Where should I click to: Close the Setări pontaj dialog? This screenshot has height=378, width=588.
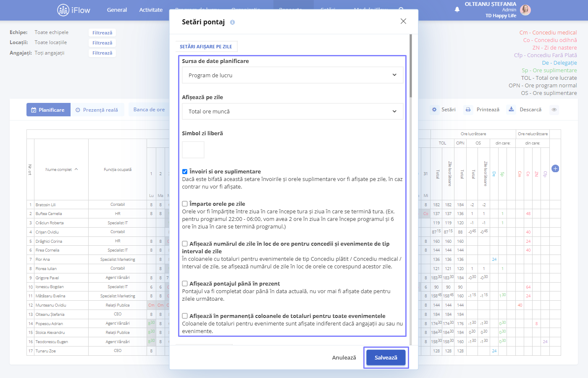click(x=403, y=21)
